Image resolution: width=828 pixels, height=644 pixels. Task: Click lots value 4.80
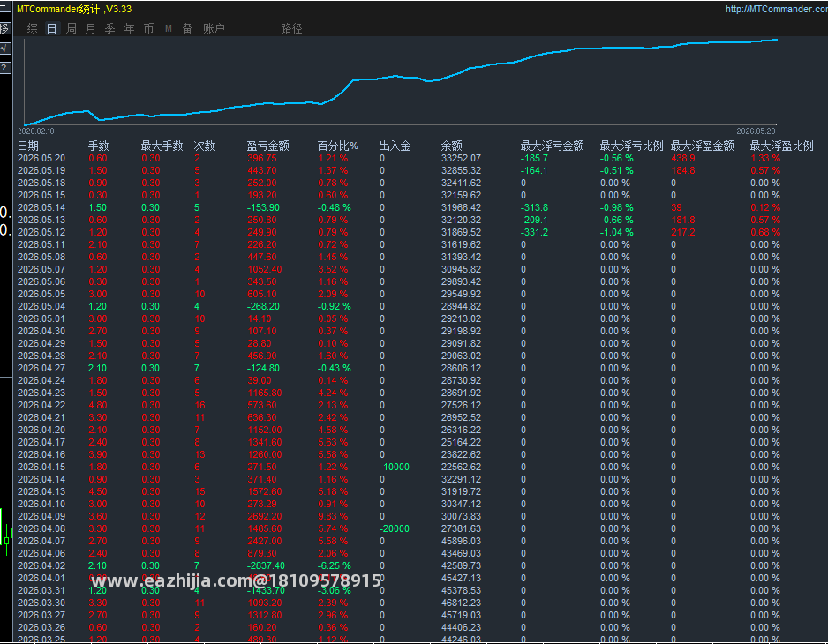pos(98,406)
